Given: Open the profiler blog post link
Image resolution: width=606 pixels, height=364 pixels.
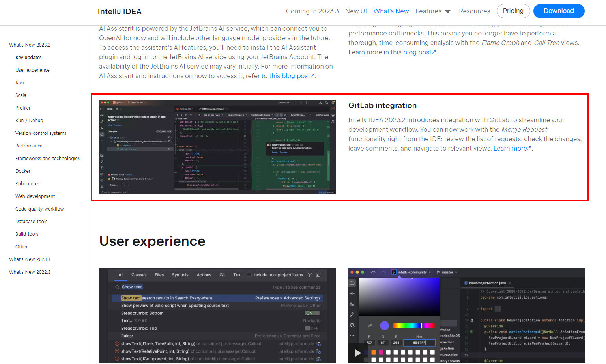Looking at the screenshot, I should click(419, 52).
